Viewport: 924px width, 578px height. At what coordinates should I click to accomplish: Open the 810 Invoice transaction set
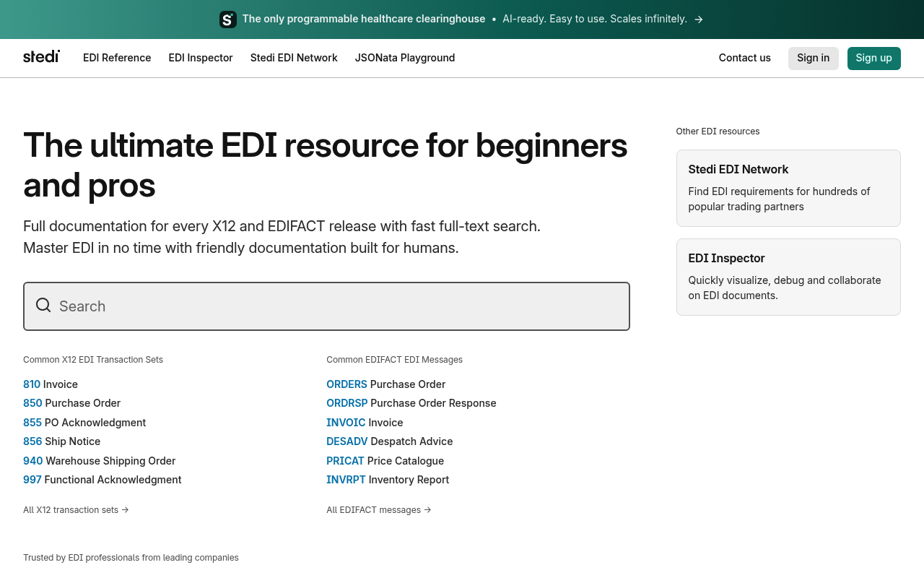tap(51, 384)
